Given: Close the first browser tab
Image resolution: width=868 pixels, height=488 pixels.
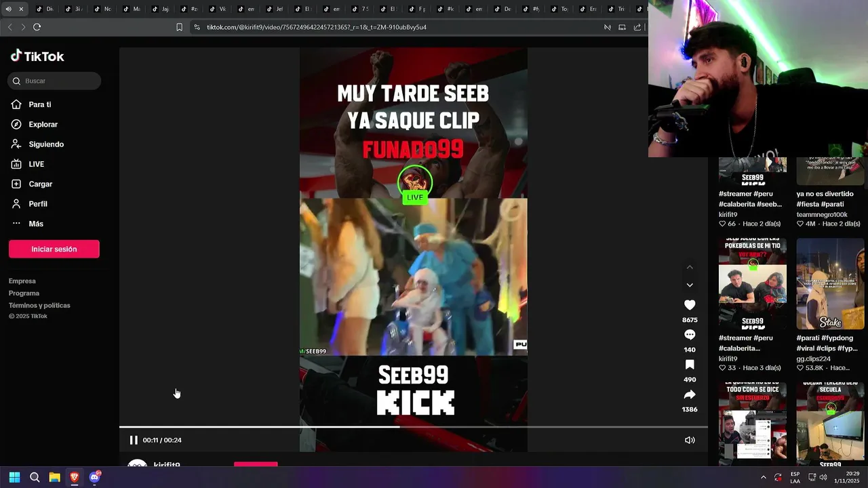Looking at the screenshot, I should pos(21,9).
